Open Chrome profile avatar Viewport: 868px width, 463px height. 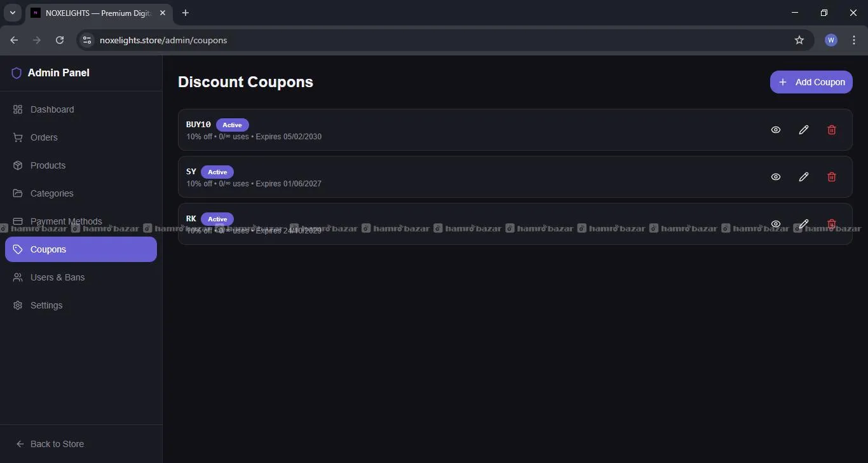(x=831, y=40)
